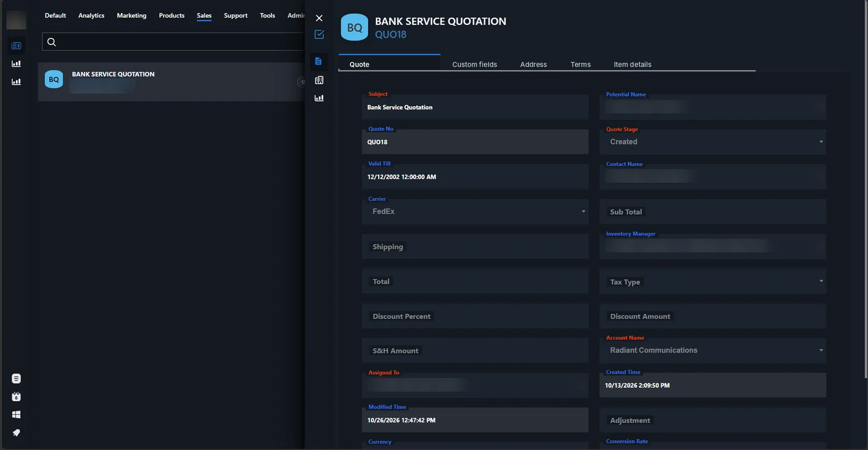Click the Shipping input field
The image size is (868, 450).
pos(475,246)
